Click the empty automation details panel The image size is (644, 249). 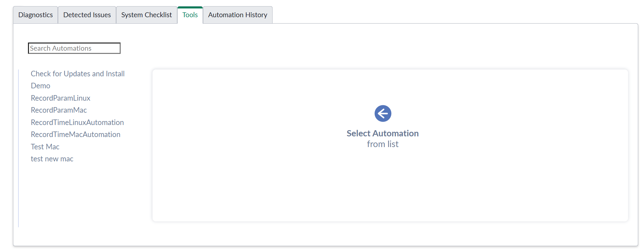pos(390,188)
